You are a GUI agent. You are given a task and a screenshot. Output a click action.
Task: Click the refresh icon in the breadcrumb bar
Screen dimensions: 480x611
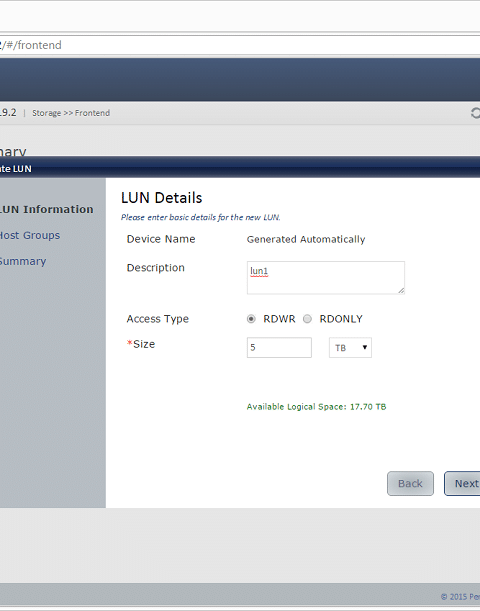point(475,113)
